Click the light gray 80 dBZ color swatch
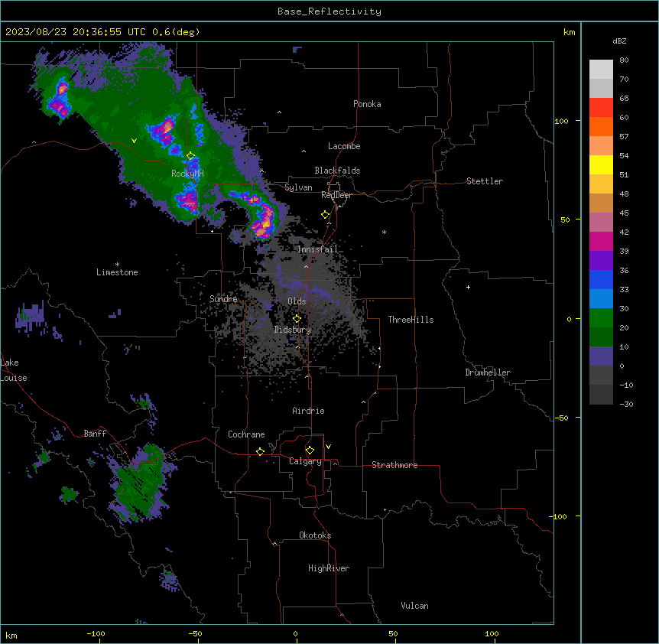 [x=601, y=70]
